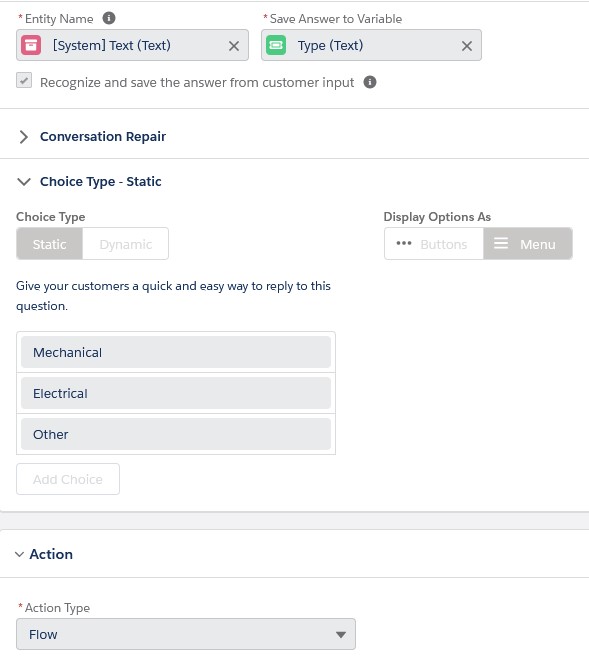The image size is (589, 670).
Task: Select Static choice type
Action: point(50,244)
